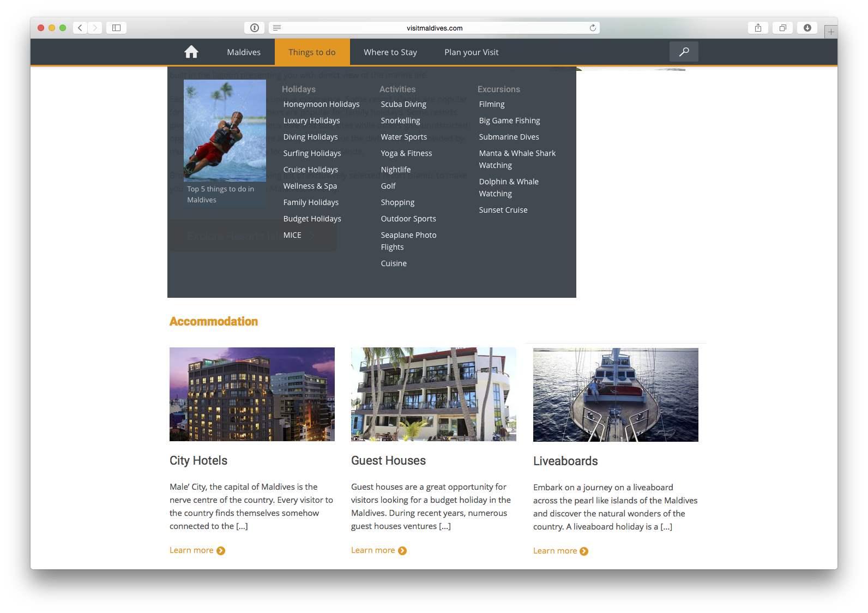Click the Holidays column heading
Image resolution: width=868 pixels, height=613 pixels.
[299, 89]
